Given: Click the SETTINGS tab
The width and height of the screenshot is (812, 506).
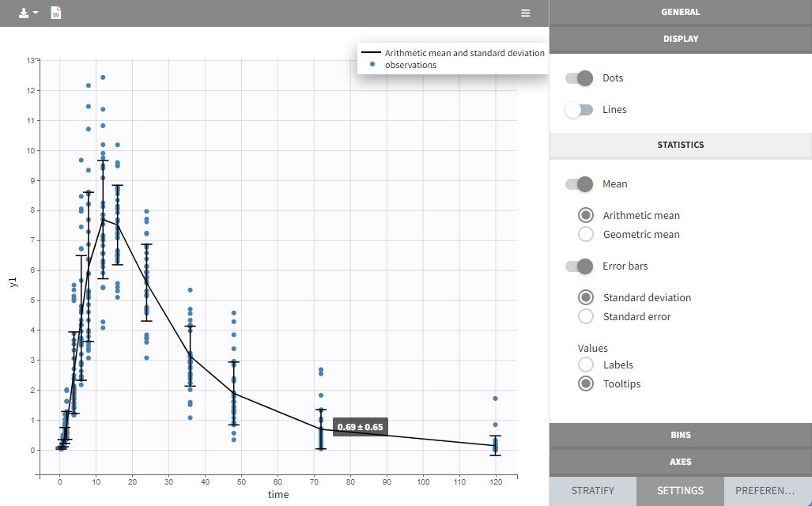Looking at the screenshot, I should (x=680, y=491).
